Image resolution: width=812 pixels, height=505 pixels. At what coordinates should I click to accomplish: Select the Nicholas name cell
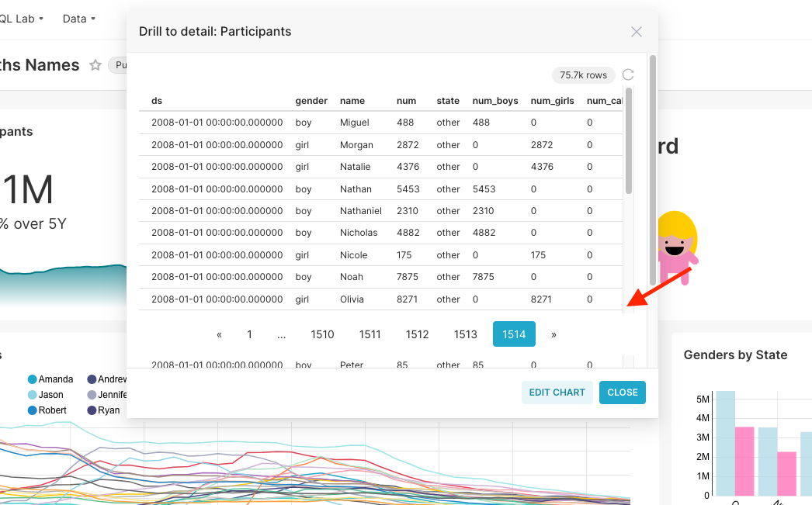pyautogui.click(x=359, y=233)
